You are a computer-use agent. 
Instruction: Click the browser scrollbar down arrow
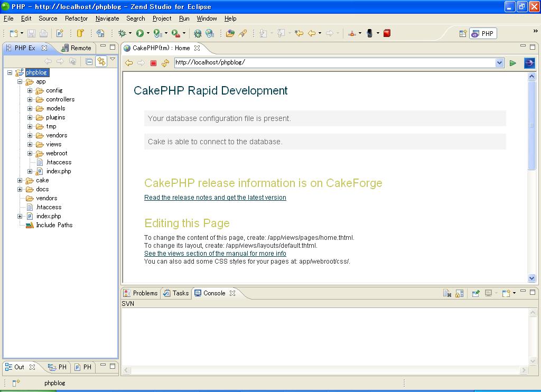pyautogui.click(x=531, y=278)
